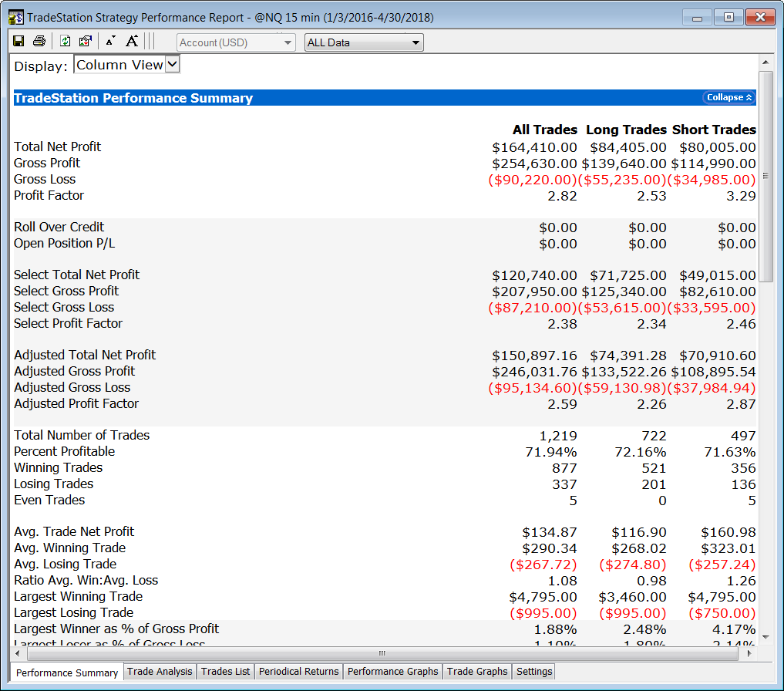The width and height of the screenshot is (784, 691).
Task: Print the strategy performance report
Action: (39, 41)
